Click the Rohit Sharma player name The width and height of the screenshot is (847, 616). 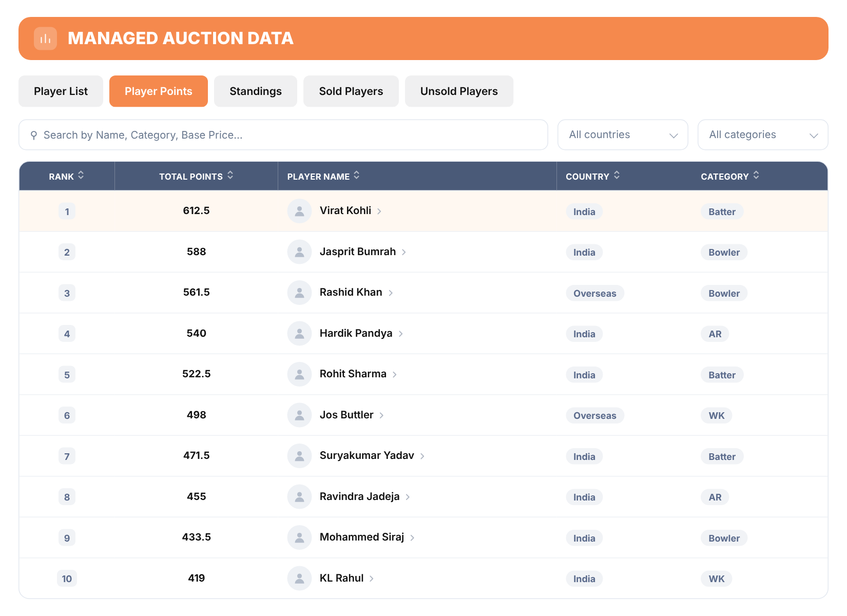pyautogui.click(x=353, y=374)
